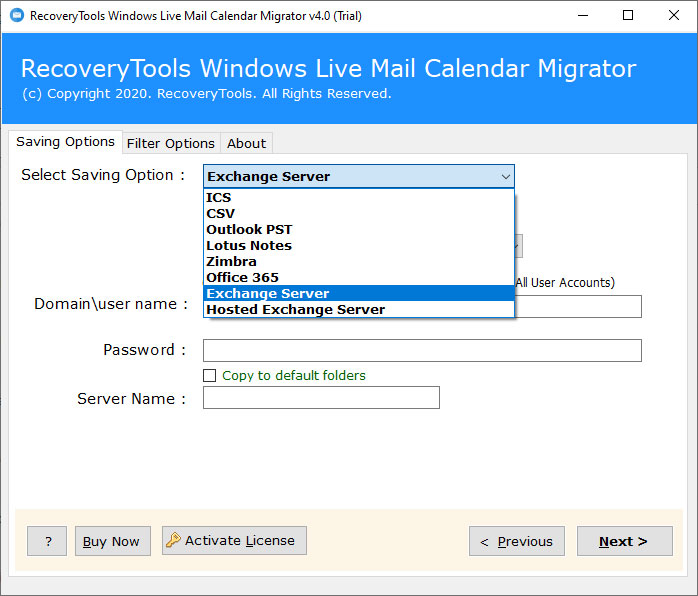Pick Office 365 in the dropdown list
Viewport: 698px width, 596px height.
pyautogui.click(x=359, y=277)
